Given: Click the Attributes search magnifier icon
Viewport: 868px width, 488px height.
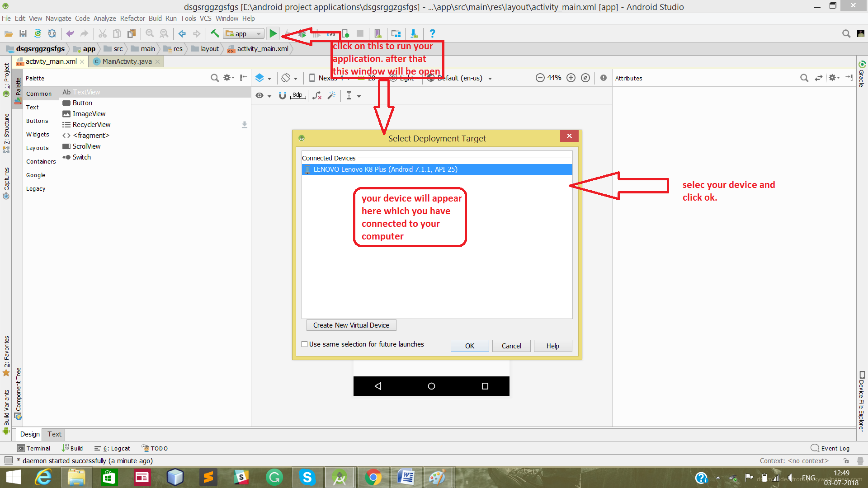Looking at the screenshot, I should pos(804,78).
